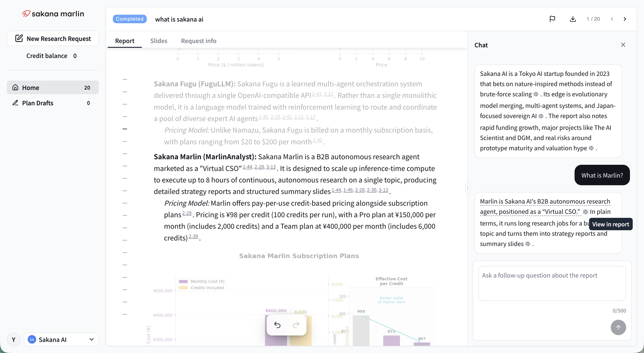The image size is (644, 353).
Task: Click the chat panel resize handle dots
Action: coord(468,188)
